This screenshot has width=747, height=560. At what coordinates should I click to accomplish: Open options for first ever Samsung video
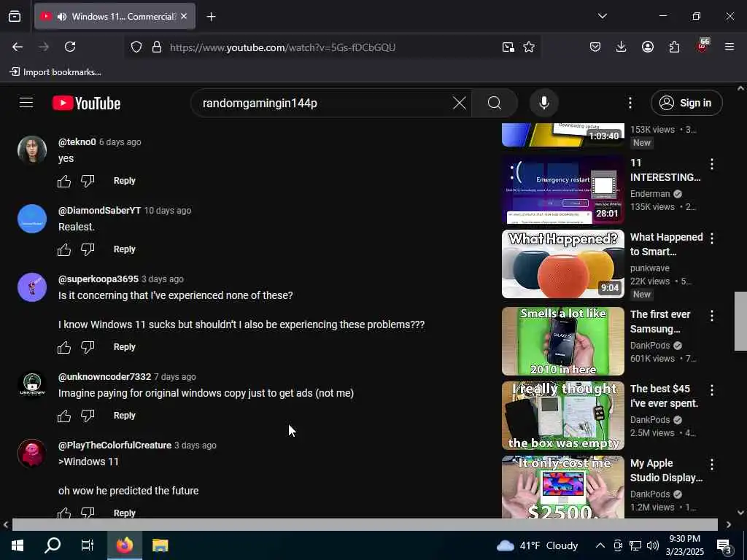(x=712, y=316)
